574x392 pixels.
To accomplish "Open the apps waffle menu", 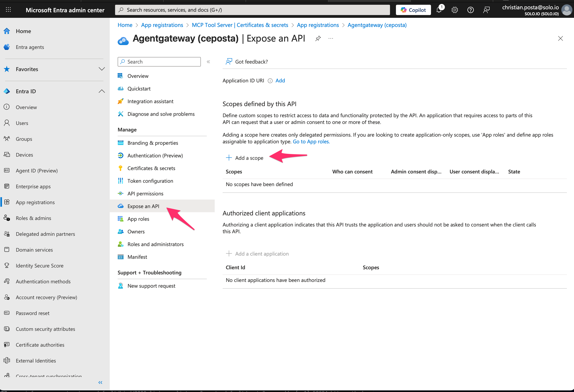I will coord(8,10).
